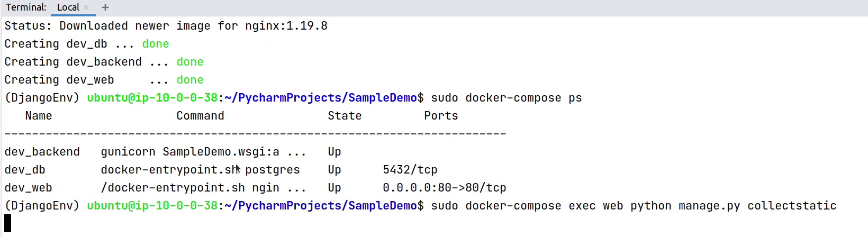Click the nginx:1.19.8 image name text

[x=286, y=26]
